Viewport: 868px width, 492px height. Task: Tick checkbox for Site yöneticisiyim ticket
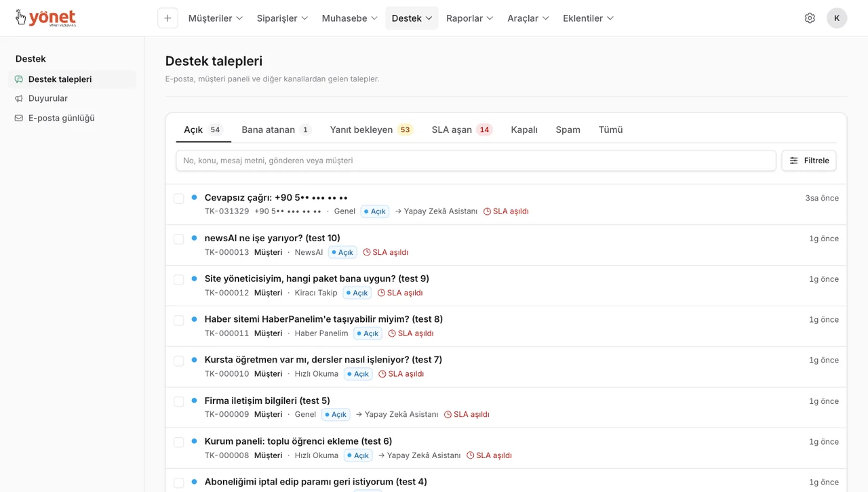(x=179, y=280)
